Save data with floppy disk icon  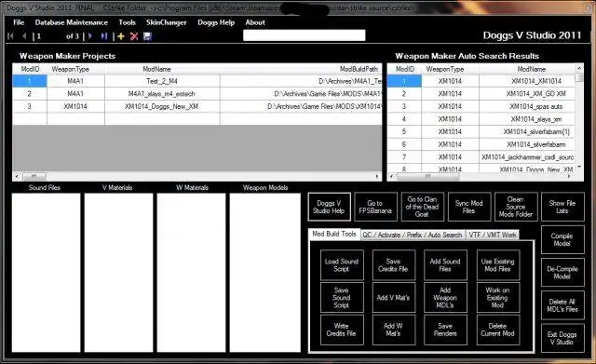[x=147, y=36]
